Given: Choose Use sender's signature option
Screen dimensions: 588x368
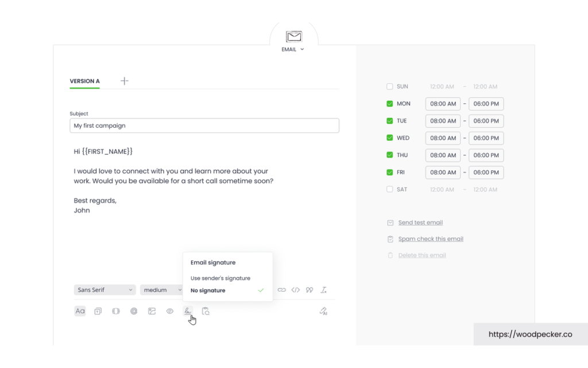Looking at the screenshot, I should coord(220,278).
